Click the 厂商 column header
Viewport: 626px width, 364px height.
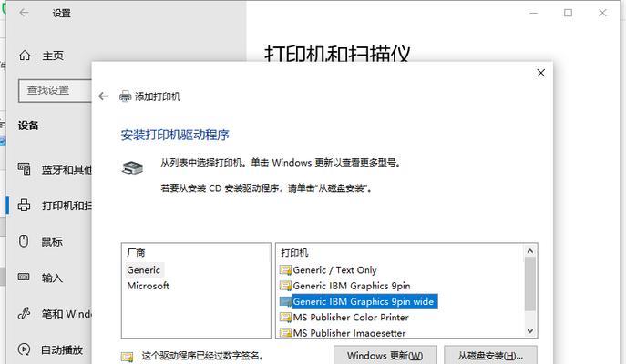136,252
